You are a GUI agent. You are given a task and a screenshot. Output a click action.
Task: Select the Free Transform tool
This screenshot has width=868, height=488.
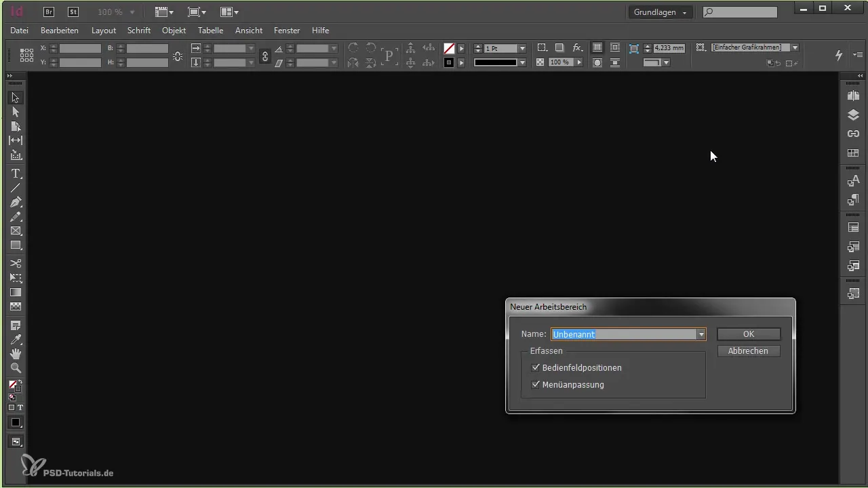[x=16, y=278]
